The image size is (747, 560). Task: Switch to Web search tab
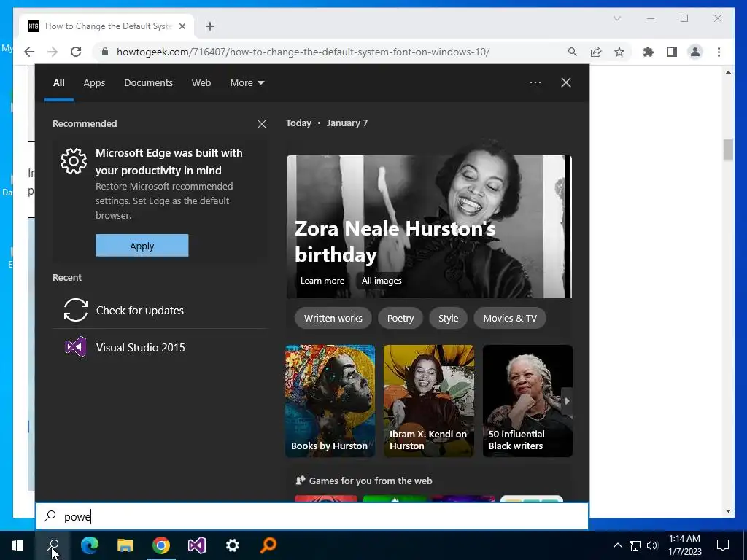click(x=201, y=83)
